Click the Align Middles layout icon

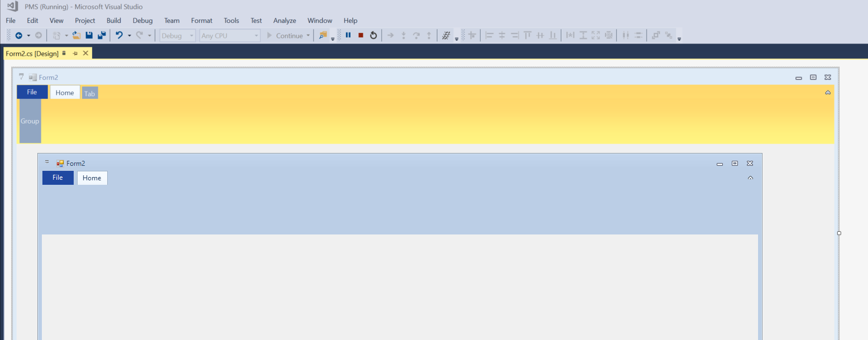coord(540,35)
